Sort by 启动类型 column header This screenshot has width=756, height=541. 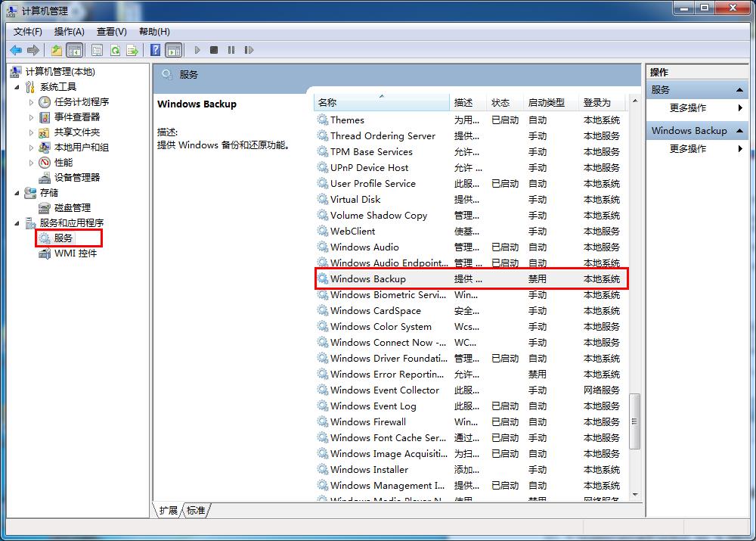[x=550, y=102]
